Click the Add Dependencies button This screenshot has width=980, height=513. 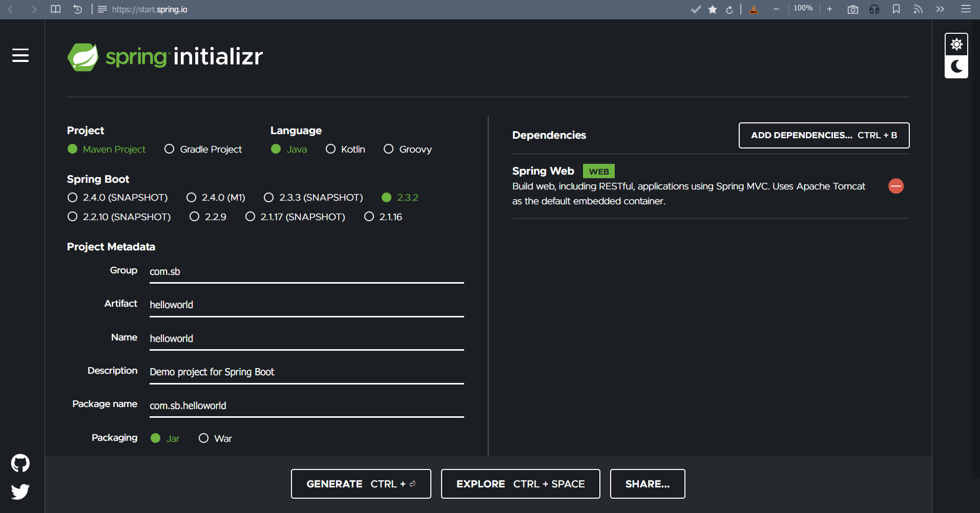824,135
